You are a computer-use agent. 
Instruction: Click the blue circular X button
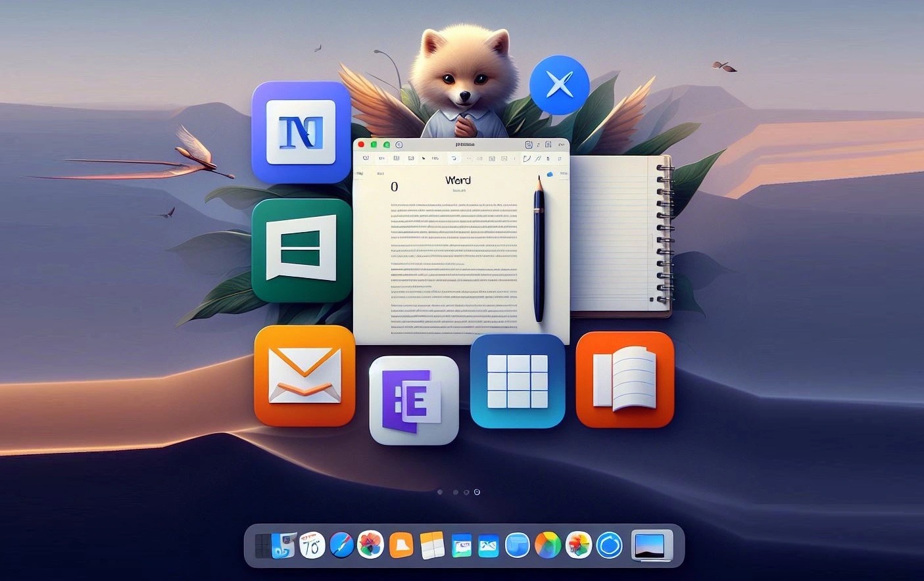pyautogui.click(x=560, y=85)
